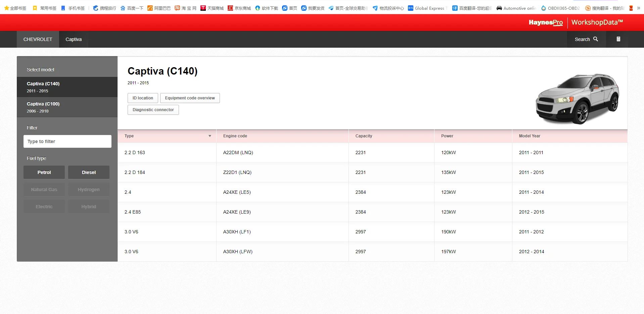This screenshot has width=644, height=314.
Task: Open the 京东商城 bookmark
Action: point(239,8)
